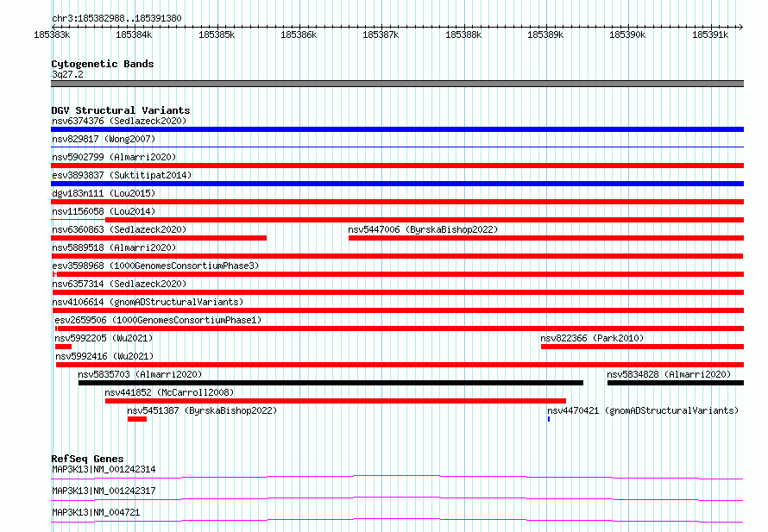This screenshot has width=768, height=532.
Task: Click the red nsv5902799 variant bar
Action: pos(397,166)
